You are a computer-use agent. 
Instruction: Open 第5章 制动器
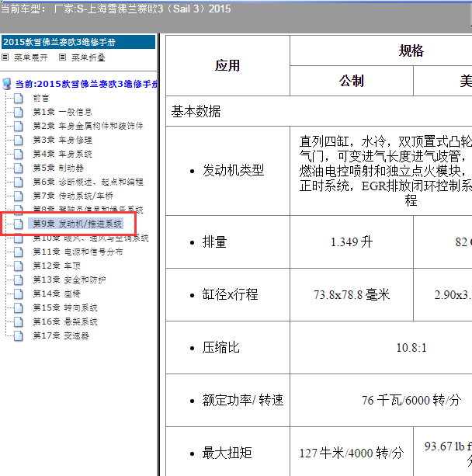(58, 168)
